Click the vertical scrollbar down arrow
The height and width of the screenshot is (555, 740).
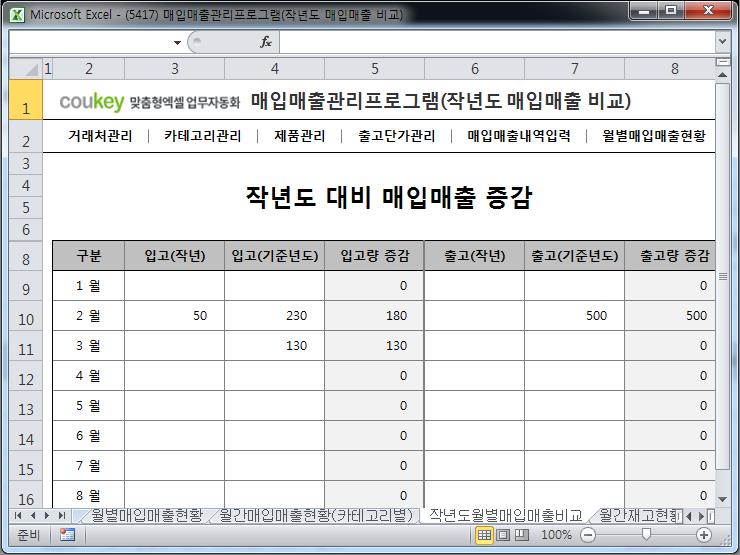click(x=722, y=499)
